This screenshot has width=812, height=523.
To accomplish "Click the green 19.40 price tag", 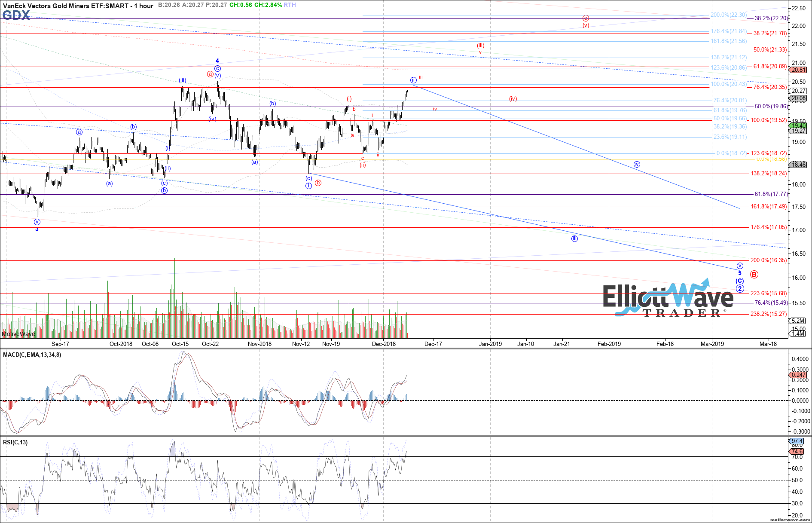I will [799, 125].
